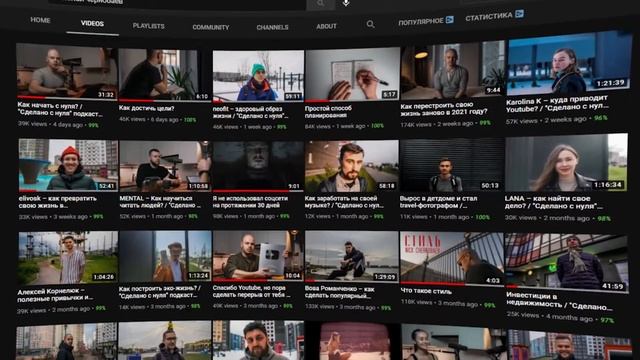640x360 pixels.
Task: Click title 'Вырос в детдоме и стал travel-фотографом'
Action: pyautogui.click(x=439, y=202)
